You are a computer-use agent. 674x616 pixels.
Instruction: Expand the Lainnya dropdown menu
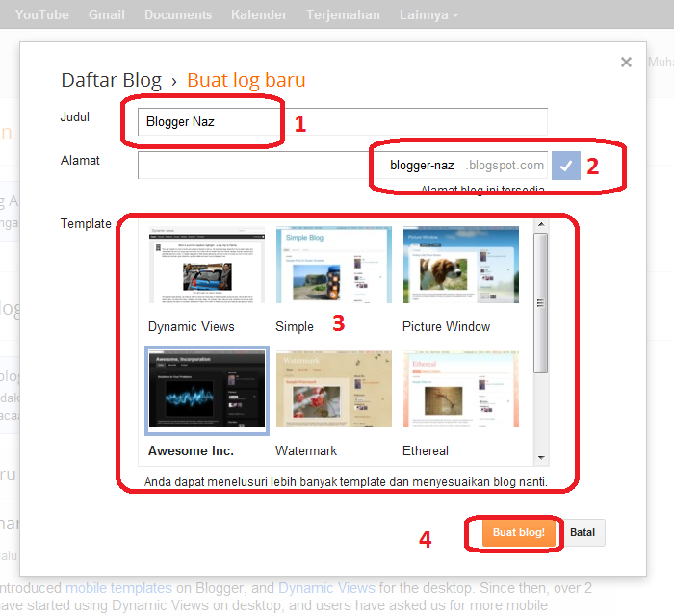(428, 14)
